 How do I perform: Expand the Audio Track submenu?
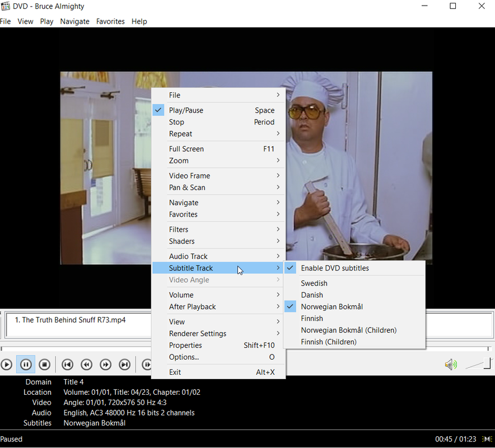[x=218, y=256]
